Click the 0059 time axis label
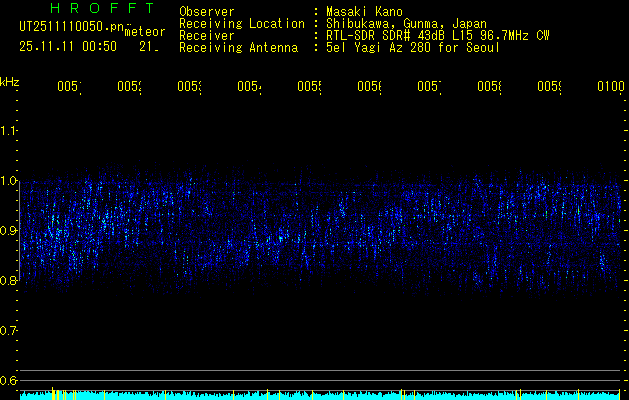629x400 pixels. pyautogui.click(x=550, y=87)
